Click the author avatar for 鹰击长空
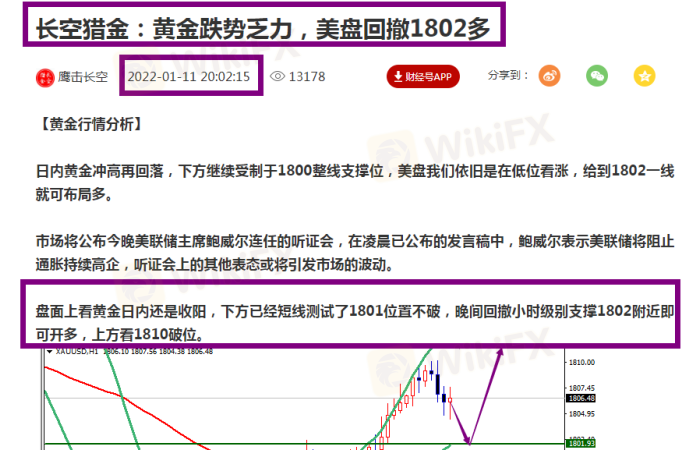The width and height of the screenshot is (700, 450). pos(46,77)
